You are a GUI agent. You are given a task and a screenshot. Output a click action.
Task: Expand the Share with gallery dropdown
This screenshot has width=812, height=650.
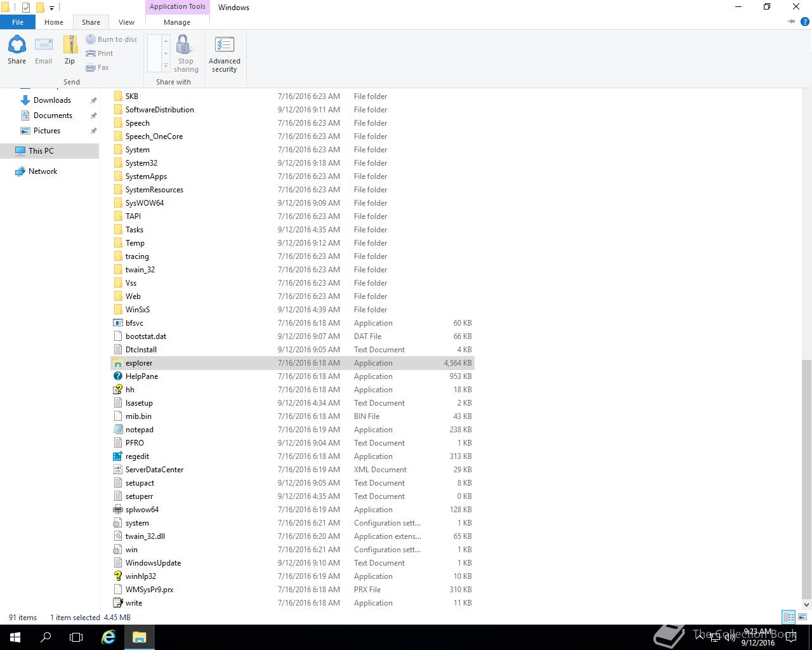[166, 66]
